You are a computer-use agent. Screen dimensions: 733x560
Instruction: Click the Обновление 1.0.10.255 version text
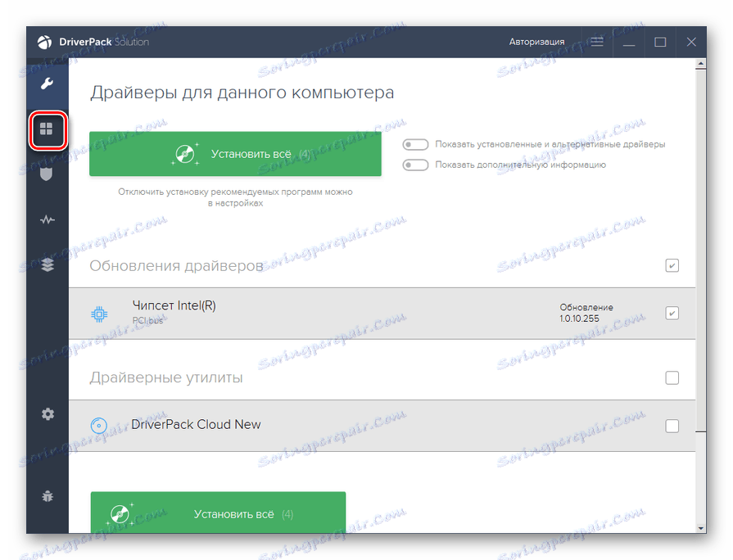[x=586, y=314]
